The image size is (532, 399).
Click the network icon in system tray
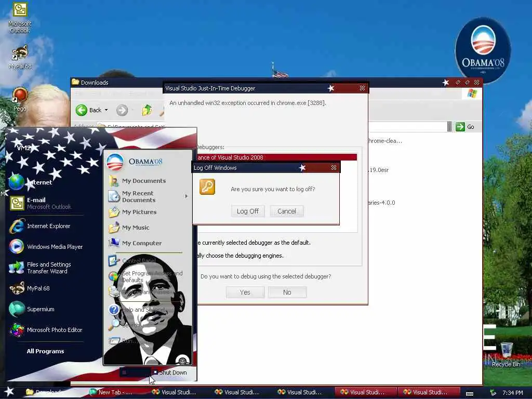pos(493,393)
